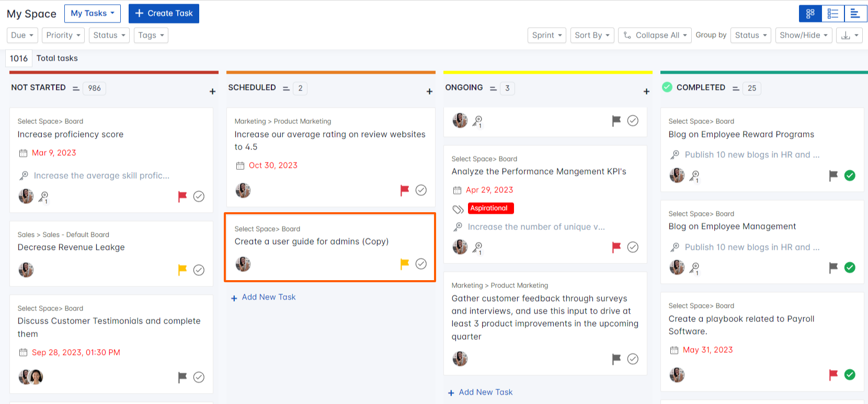The image size is (868, 404).
Task: Open the Priority filter dropdown
Action: pos(63,35)
